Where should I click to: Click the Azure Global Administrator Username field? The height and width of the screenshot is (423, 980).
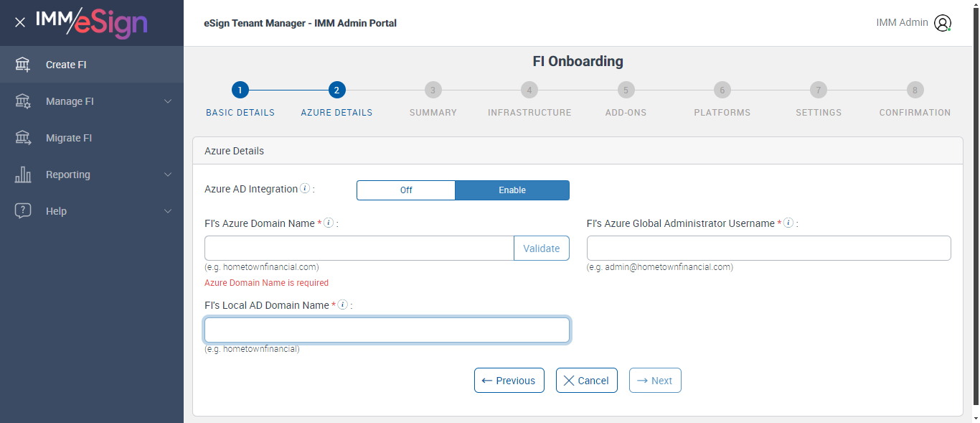pos(768,248)
